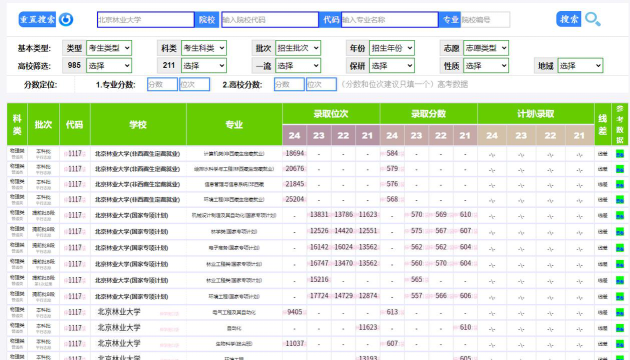Focus the 输入专业名称 input field
Viewport: 630px width, 360px height.
point(390,20)
